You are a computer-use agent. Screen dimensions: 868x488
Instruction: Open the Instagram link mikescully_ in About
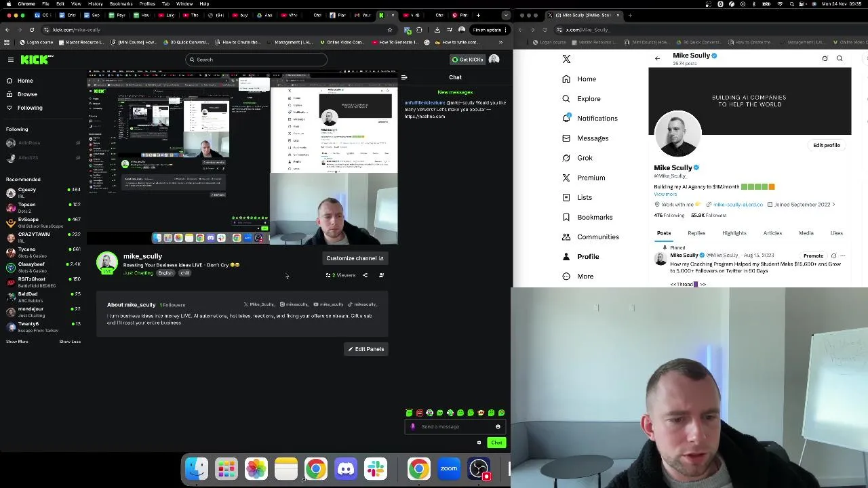pyautogui.click(x=295, y=304)
